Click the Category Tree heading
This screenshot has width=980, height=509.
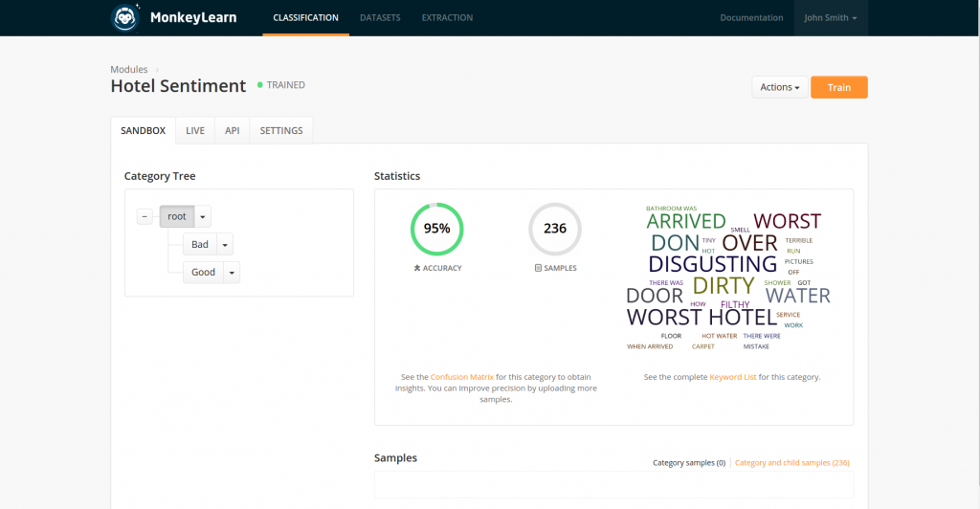coord(160,176)
